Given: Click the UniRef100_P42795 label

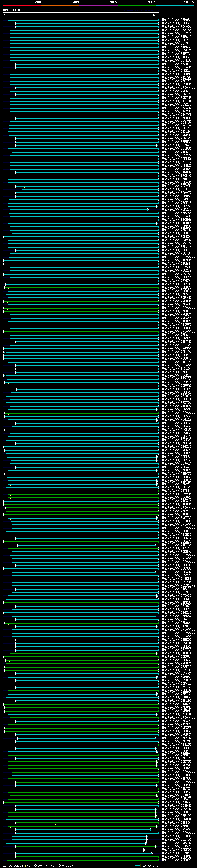Looking at the screenshot, I should (176, 78).
